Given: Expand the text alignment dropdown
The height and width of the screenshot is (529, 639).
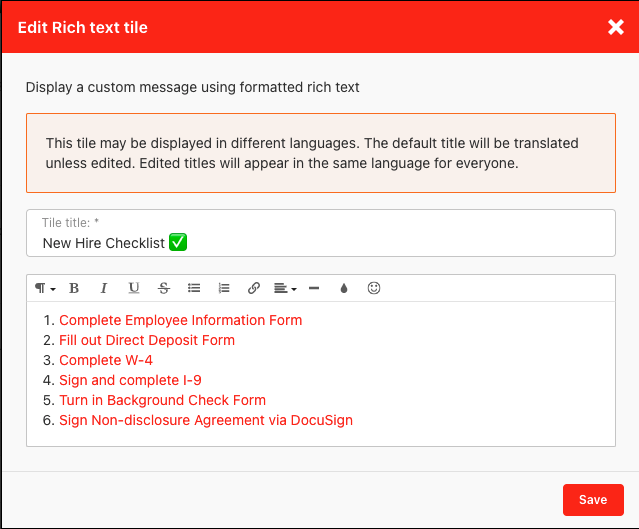Looking at the screenshot, I should [x=285, y=288].
